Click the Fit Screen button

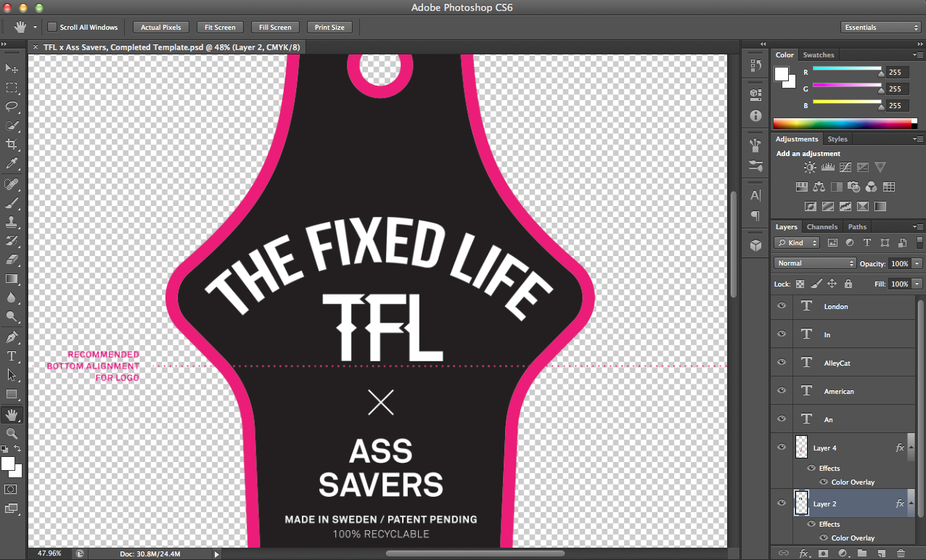point(220,28)
